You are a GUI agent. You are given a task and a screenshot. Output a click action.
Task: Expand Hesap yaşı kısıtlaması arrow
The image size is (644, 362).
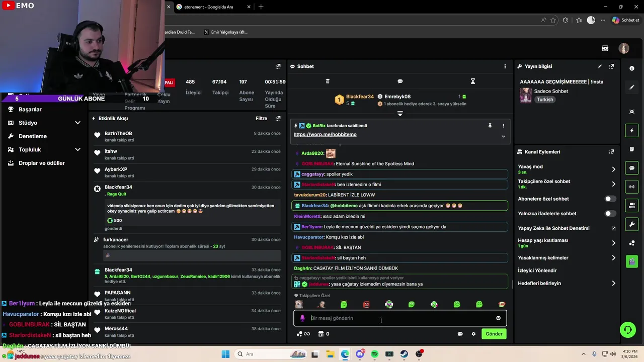coord(613,243)
